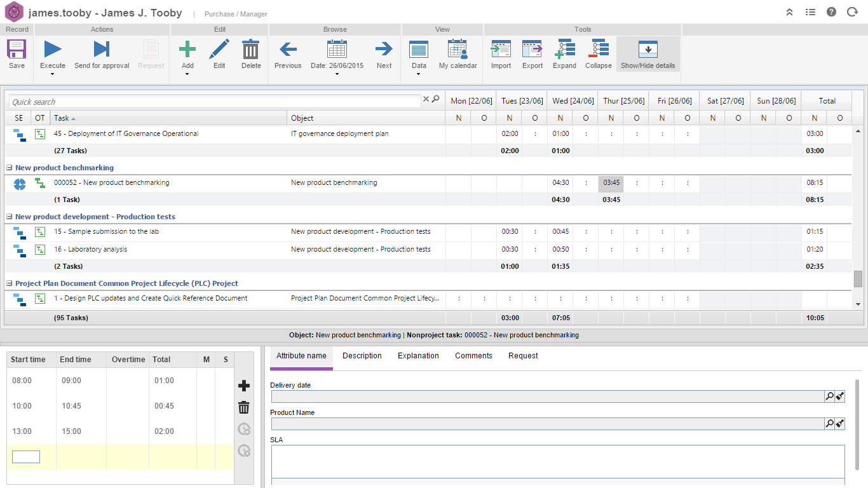Viewport: 868px width, 488px height.
Task: Go to Previous week arrow
Action: [288, 50]
